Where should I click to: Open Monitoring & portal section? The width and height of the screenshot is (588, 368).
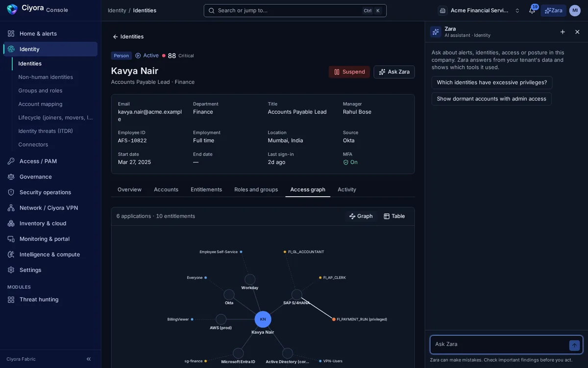50,239
